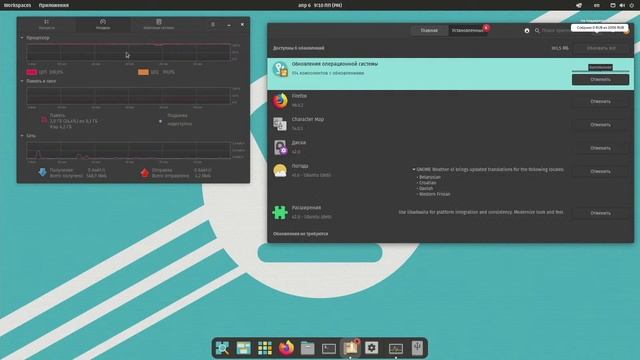Open the launcher search icon in the dock
The image size is (640, 360).
point(222,348)
